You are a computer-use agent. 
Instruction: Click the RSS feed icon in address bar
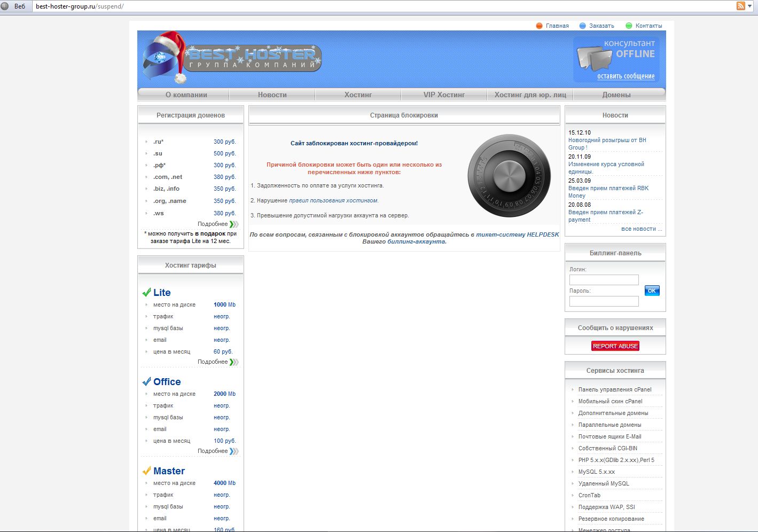pyautogui.click(x=740, y=6)
